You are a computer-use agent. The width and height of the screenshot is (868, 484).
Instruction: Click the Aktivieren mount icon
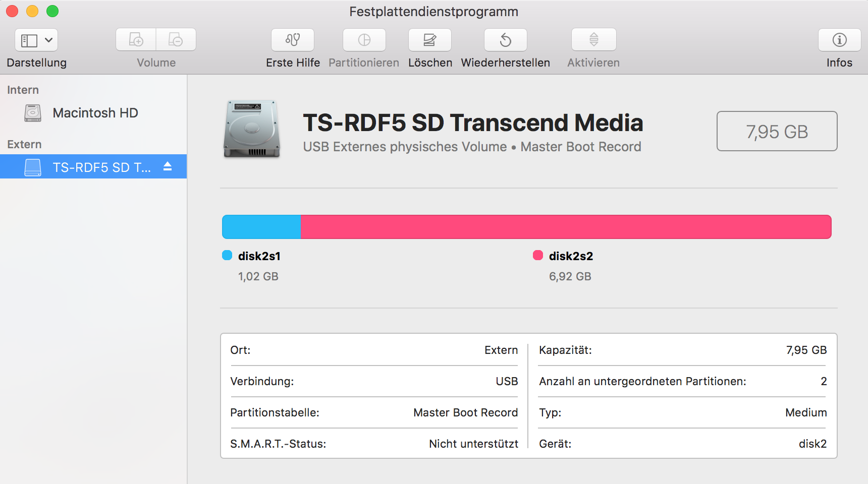click(x=594, y=40)
